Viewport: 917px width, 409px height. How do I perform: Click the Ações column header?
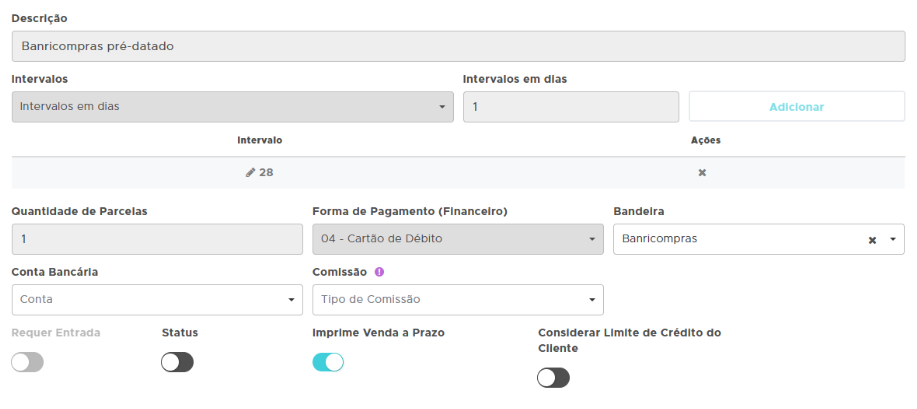[705, 140]
